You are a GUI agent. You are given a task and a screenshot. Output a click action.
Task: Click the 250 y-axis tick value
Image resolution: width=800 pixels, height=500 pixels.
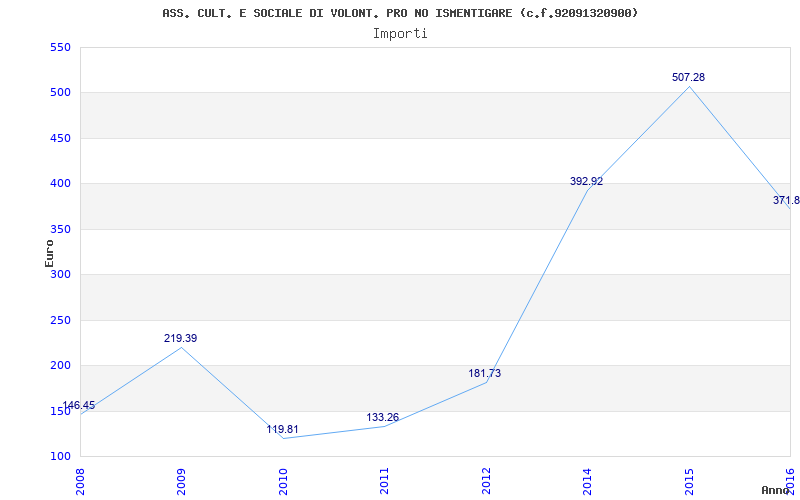coord(60,320)
